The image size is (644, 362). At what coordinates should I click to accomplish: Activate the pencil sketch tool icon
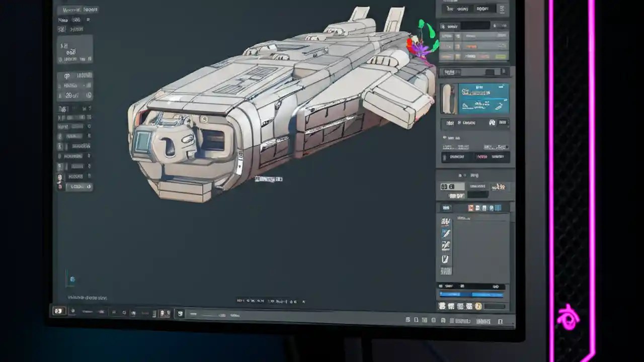click(446, 258)
